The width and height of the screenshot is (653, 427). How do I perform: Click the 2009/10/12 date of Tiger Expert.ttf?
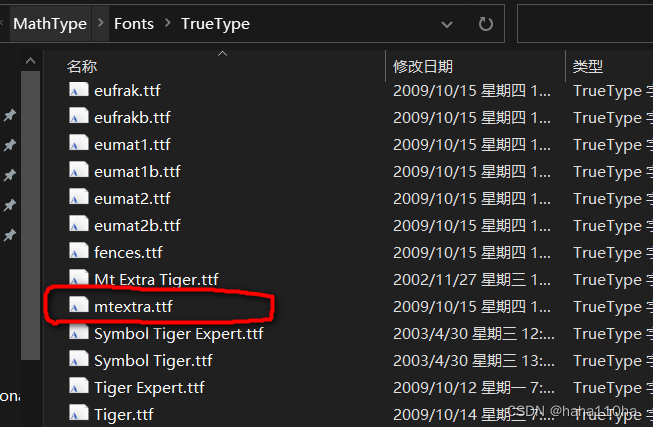[x=474, y=388]
